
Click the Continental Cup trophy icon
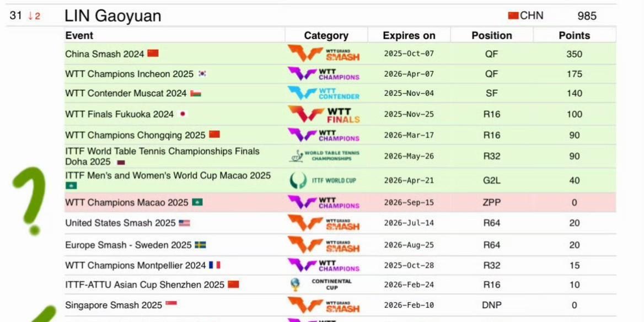point(294,285)
